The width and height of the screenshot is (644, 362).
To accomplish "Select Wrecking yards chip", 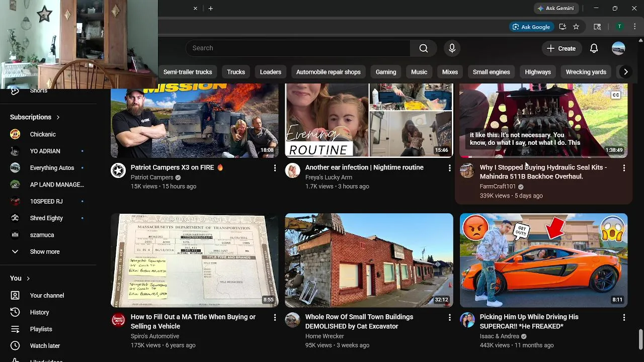I will [586, 72].
